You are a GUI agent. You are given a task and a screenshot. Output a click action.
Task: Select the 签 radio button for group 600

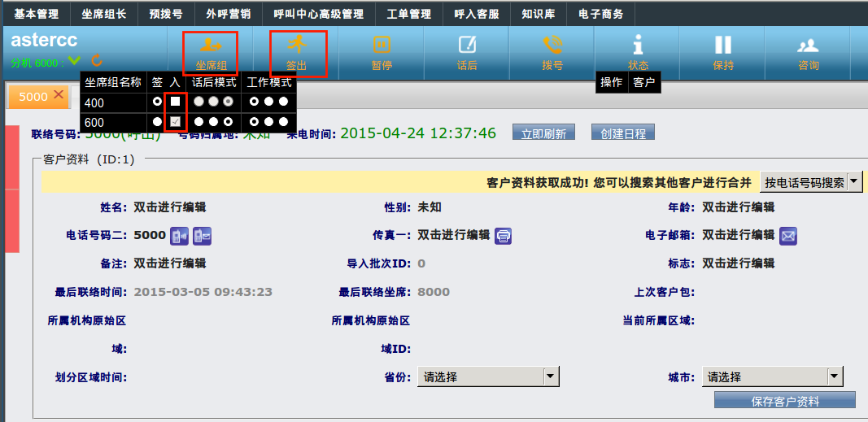coord(157,122)
